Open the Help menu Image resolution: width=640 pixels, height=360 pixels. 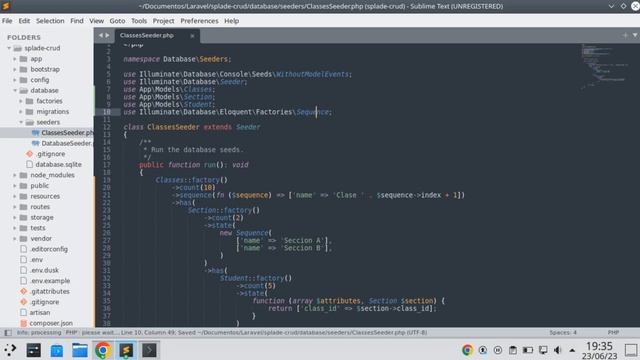[231, 21]
